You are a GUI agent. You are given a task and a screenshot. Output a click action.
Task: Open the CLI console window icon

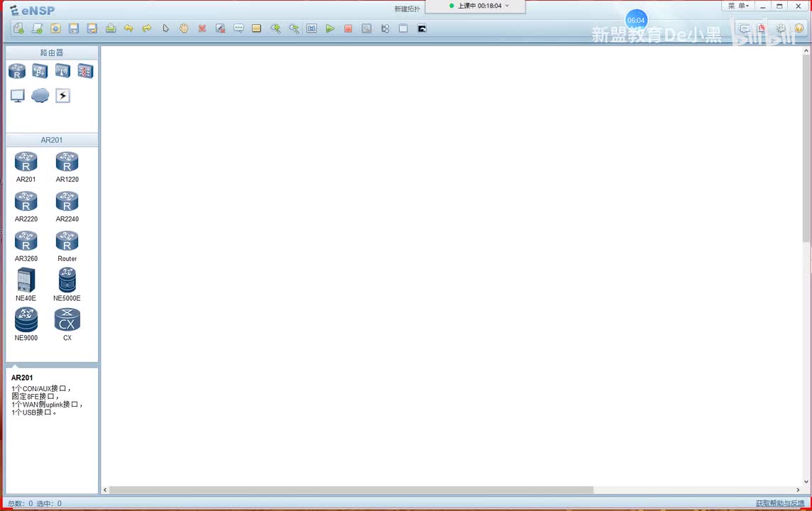pyautogui.click(x=422, y=28)
